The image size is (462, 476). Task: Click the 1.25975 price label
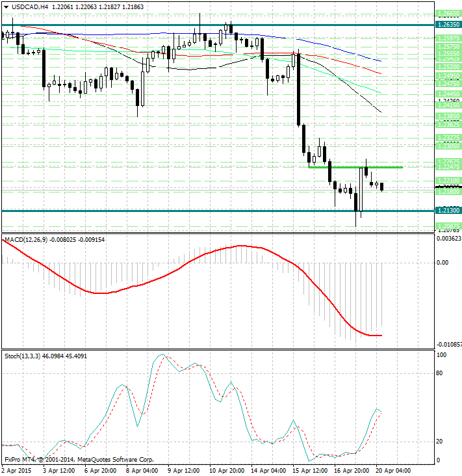point(448,38)
